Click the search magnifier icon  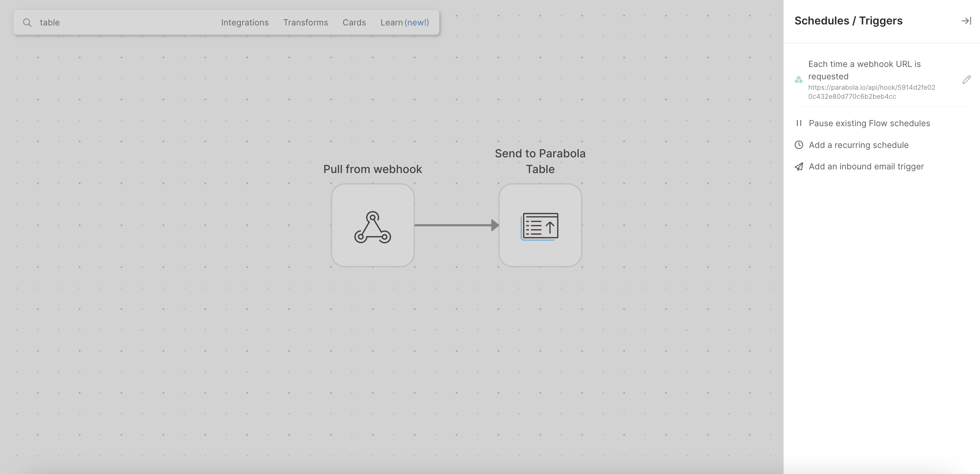coord(27,22)
